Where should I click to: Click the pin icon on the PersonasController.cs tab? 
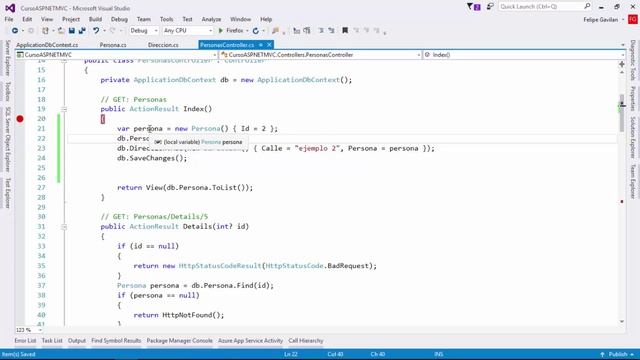click(x=260, y=45)
